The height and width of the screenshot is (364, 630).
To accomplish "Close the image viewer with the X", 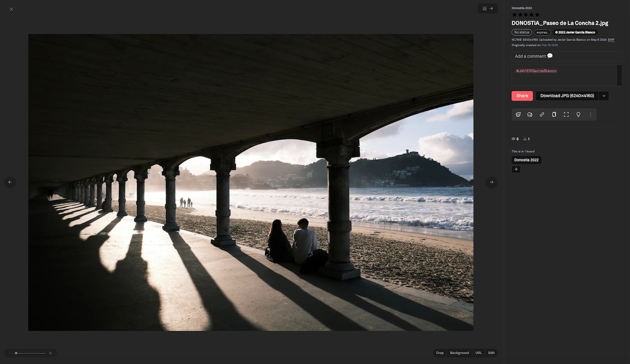I will pos(11,9).
